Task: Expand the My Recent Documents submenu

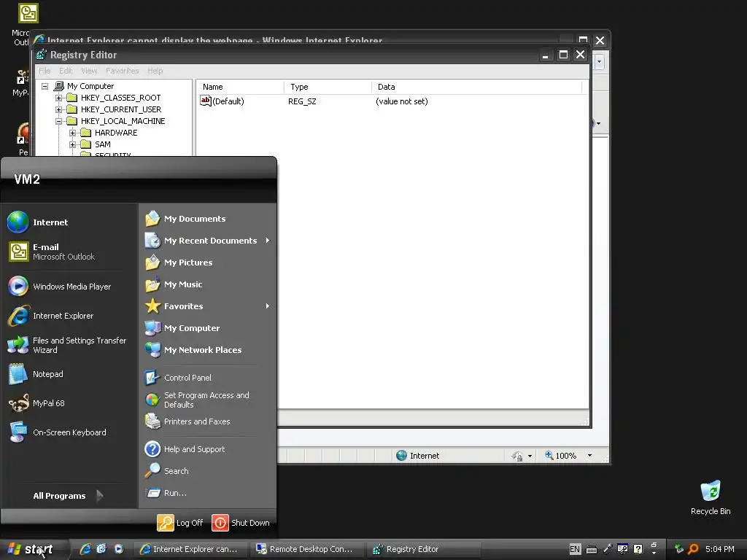Action: coord(267,241)
